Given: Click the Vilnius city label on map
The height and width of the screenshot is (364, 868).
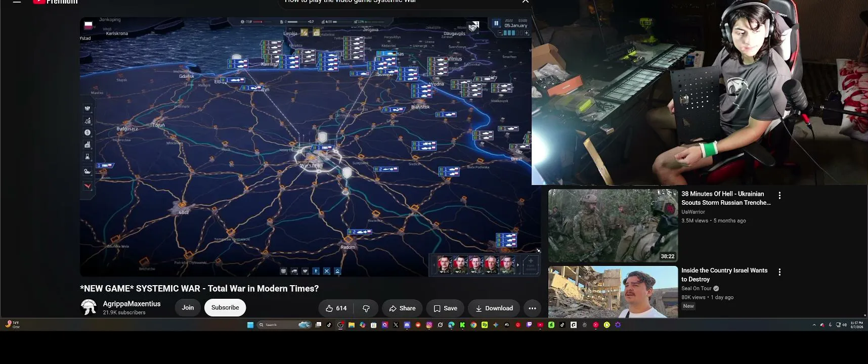Looking at the screenshot, I should pyautogui.click(x=455, y=59).
